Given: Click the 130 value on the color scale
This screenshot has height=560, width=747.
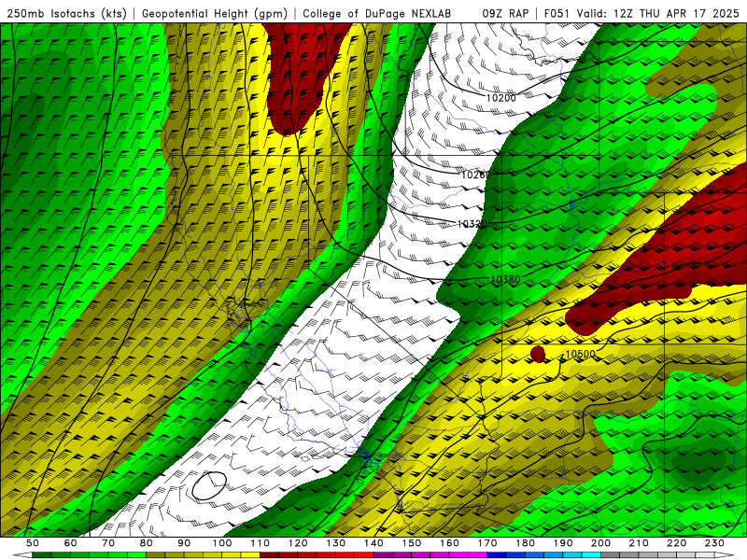Looking at the screenshot, I should [336, 543].
